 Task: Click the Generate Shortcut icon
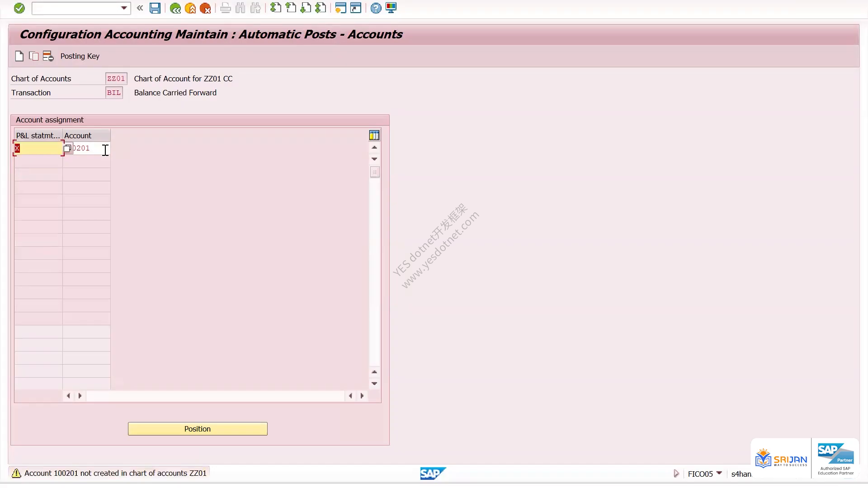pyautogui.click(x=356, y=8)
